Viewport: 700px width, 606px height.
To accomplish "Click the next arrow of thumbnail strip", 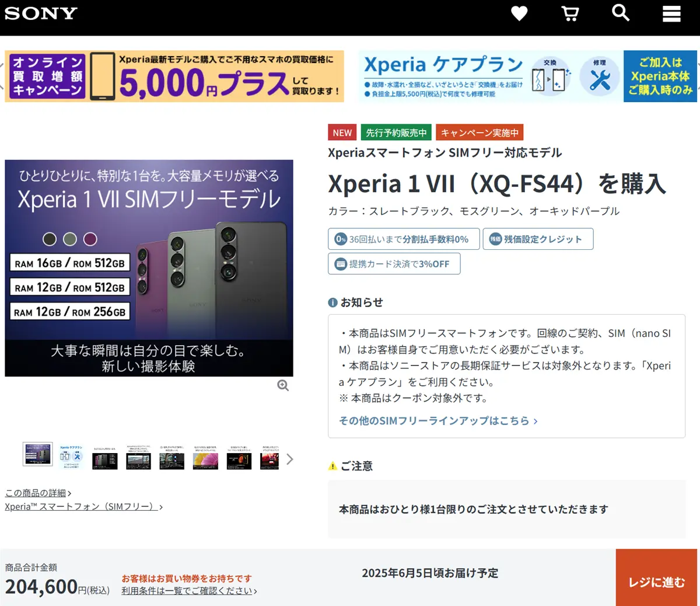I will [x=289, y=459].
